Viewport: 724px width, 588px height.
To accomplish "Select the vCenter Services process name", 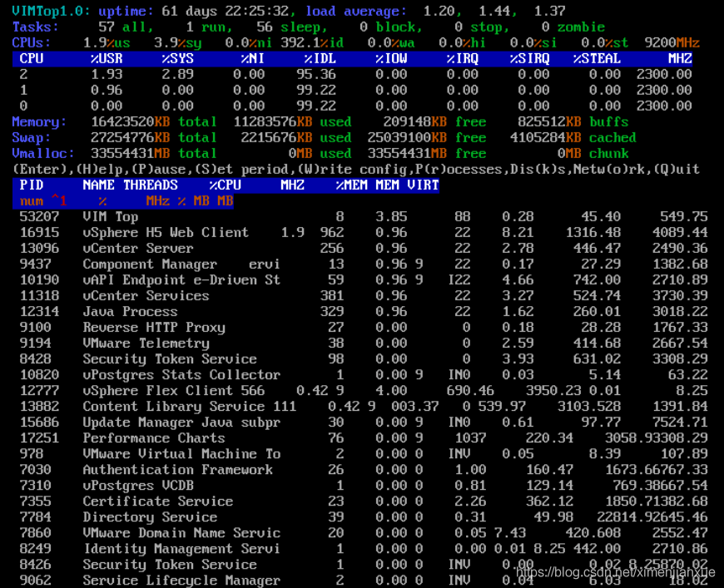I will tap(146, 295).
